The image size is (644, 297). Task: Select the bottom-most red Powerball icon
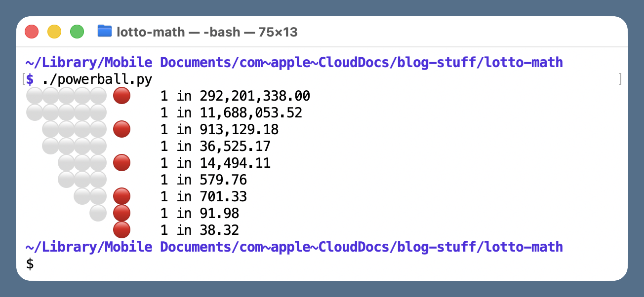(x=121, y=230)
